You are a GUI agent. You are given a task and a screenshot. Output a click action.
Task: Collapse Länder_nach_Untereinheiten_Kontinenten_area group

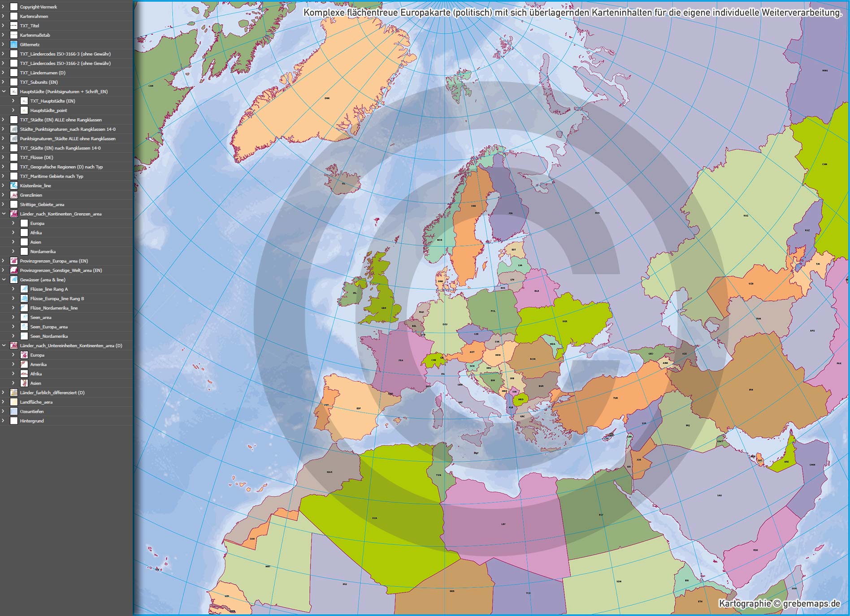pos(4,345)
